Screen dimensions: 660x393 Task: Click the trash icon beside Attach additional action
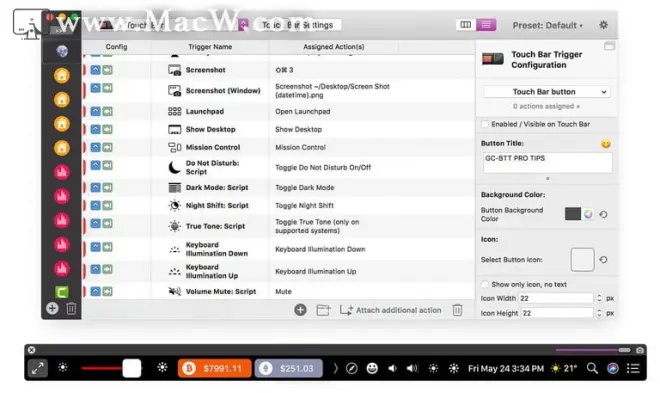click(x=457, y=310)
